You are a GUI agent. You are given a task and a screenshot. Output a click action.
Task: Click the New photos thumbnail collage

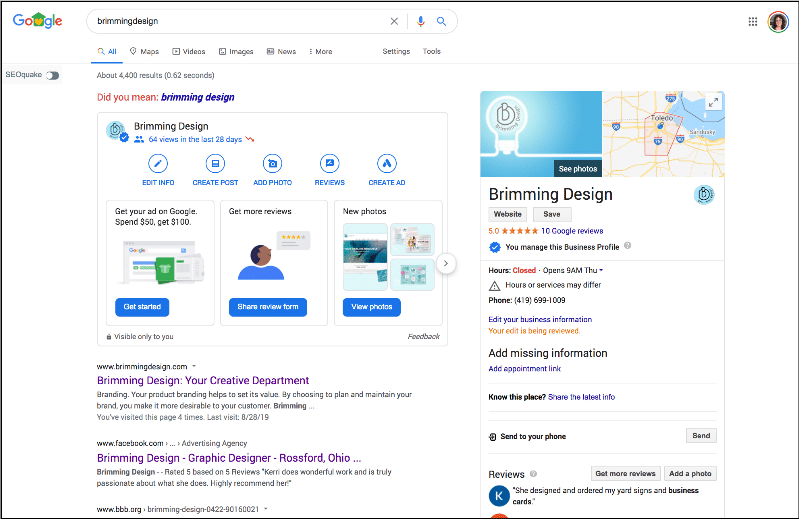click(x=389, y=257)
